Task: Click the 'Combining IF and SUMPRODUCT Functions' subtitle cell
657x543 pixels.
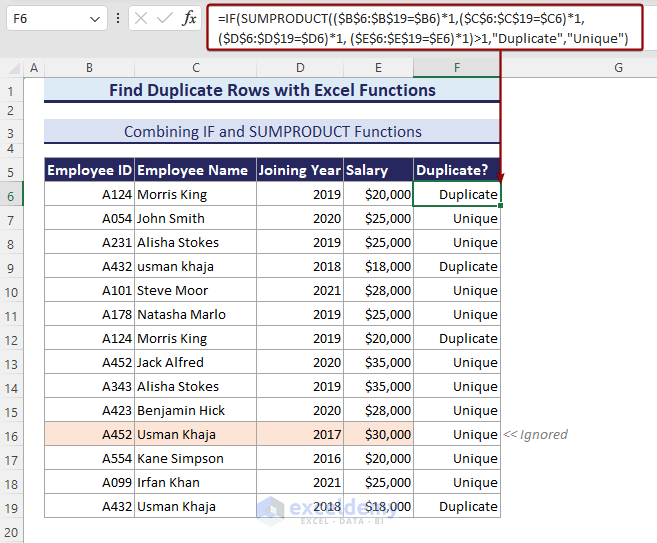Action: (x=272, y=132)
